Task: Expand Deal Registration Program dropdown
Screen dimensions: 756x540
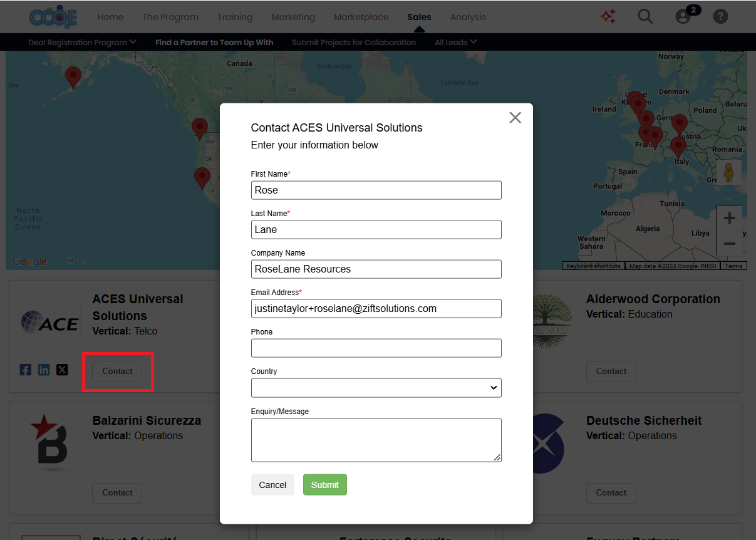Action: pos(82,43)
